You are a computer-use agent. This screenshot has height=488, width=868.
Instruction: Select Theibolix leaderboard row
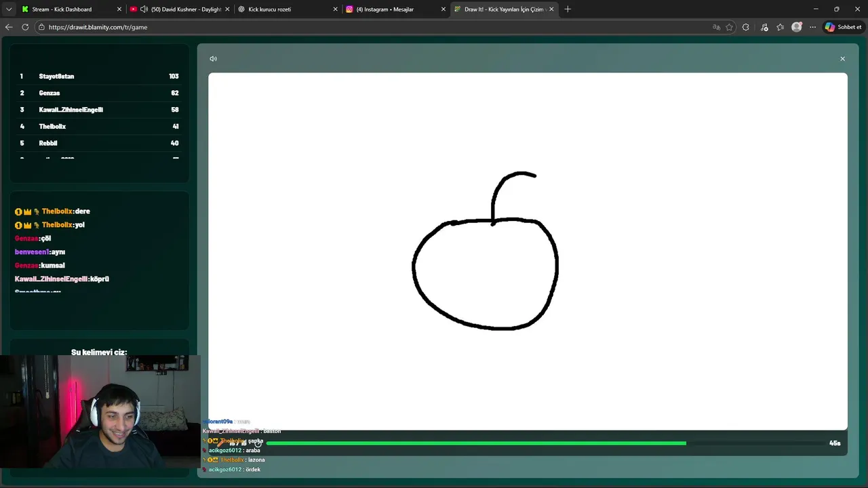[99, 127]
